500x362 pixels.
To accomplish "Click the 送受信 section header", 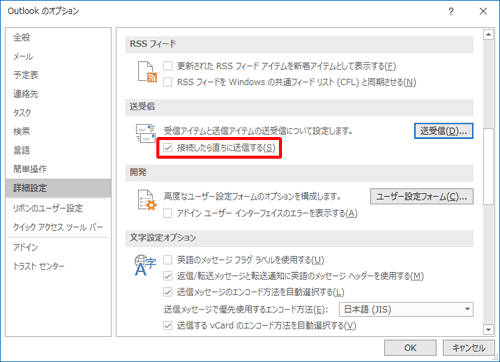I will 299,107.
